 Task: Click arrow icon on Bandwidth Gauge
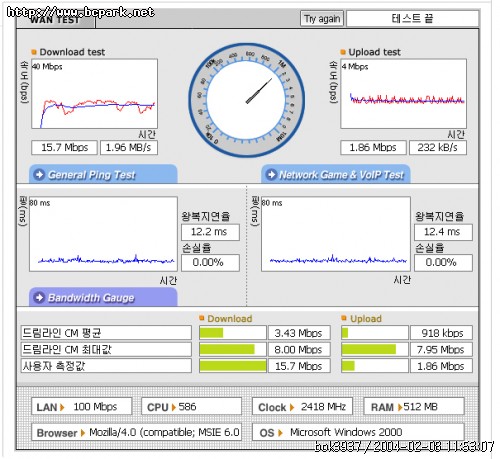click(x=39, y=297)
